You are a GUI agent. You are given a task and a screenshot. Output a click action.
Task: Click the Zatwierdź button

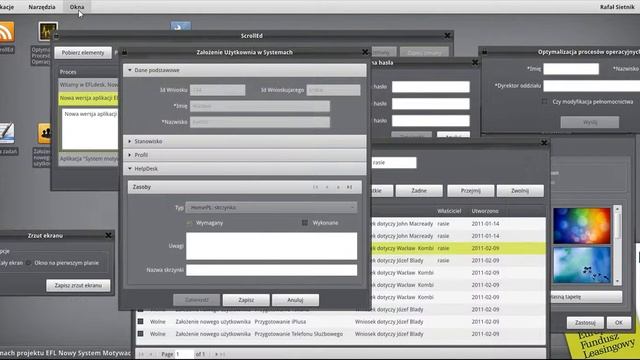click(x=197, y=300)
